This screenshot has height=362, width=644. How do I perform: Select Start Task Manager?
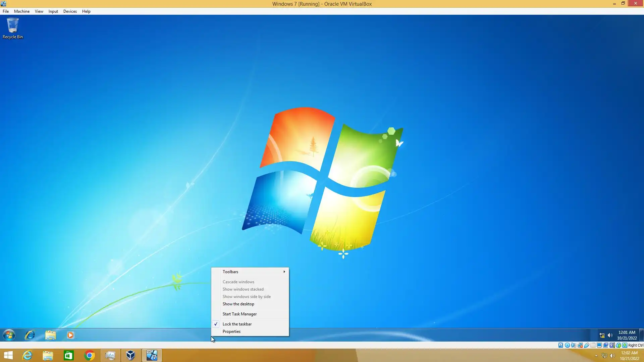click(x=239, y=314)
